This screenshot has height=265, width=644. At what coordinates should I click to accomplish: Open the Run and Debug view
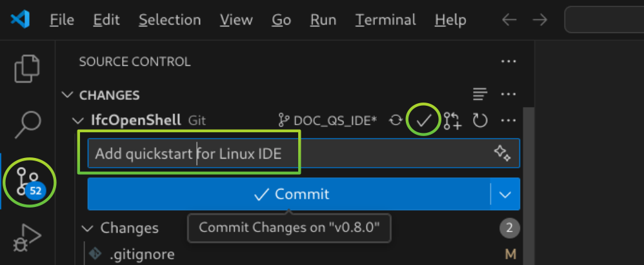[x=27, y=237]
